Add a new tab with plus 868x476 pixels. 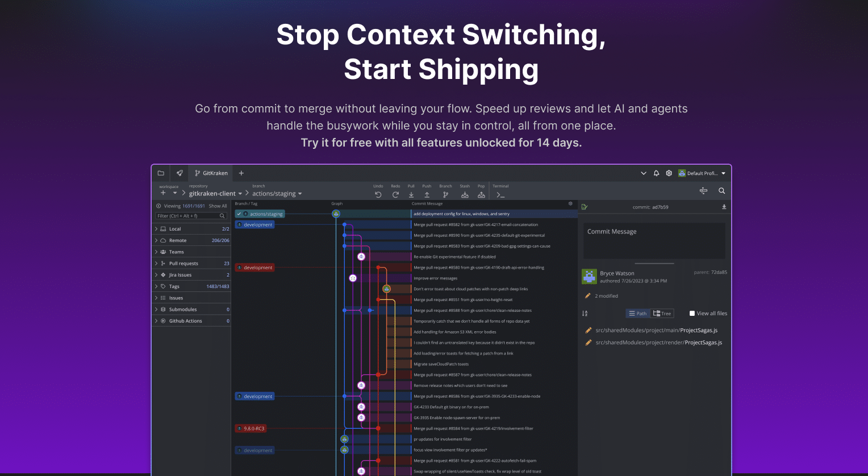point(241,173)
